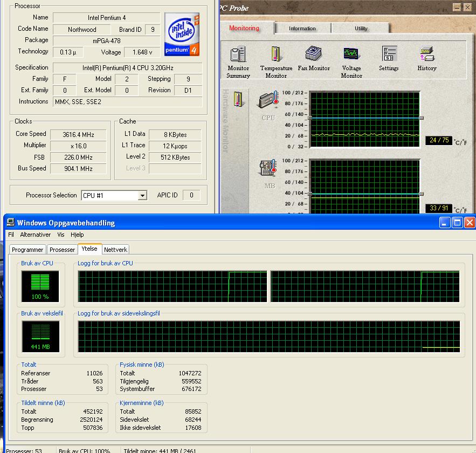Minimize the Task Manager window
The width and height of the screenshot is (476, 453).
[x=444, y=223]
